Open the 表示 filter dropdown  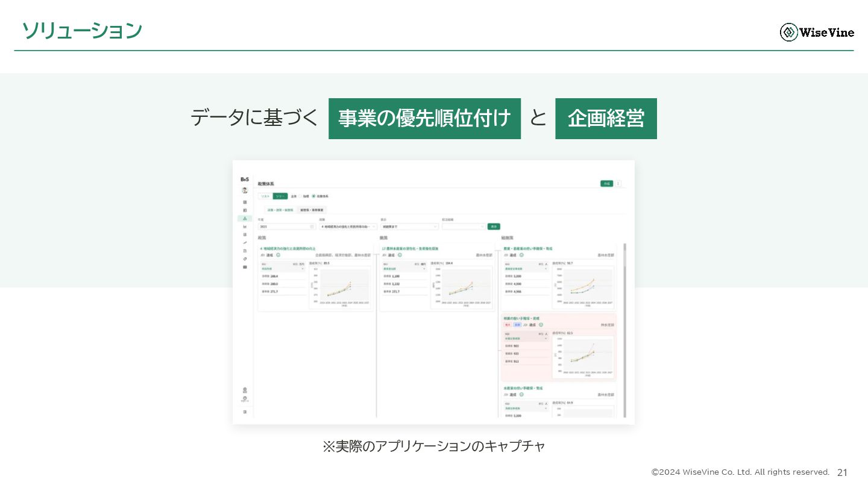[x=409, y=227]
